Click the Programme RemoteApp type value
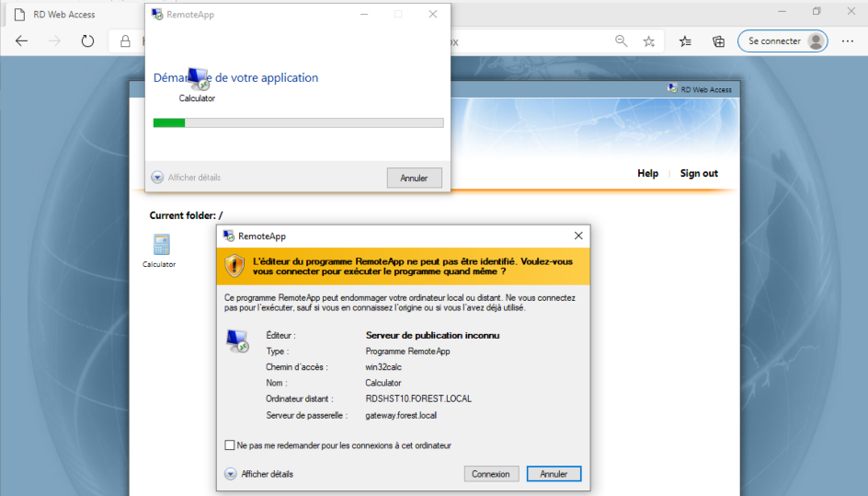 coord(407,352)
